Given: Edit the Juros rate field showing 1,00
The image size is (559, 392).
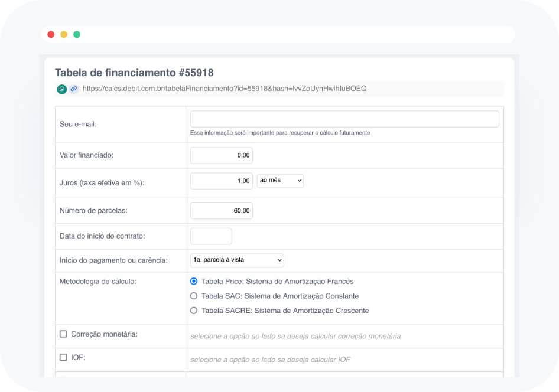Looking at the screenshot, I should (x=221, y=181).
